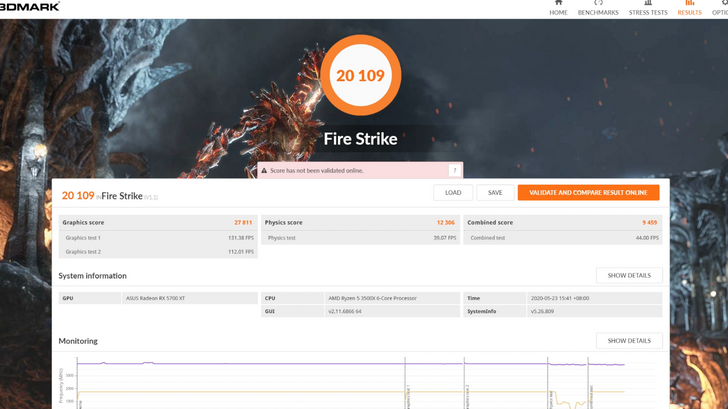Click the Stress Tests chart icon
Viewport: 728px width, 409px height.
click(x=648, y=3)
